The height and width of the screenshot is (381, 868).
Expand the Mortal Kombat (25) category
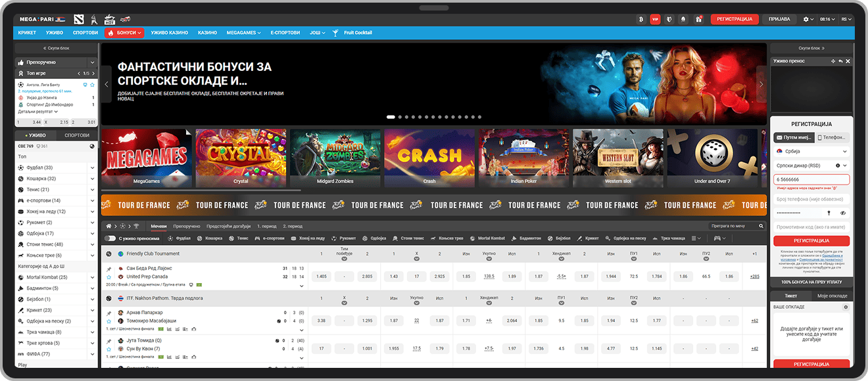pyautogui.click(x=92, y=277)
